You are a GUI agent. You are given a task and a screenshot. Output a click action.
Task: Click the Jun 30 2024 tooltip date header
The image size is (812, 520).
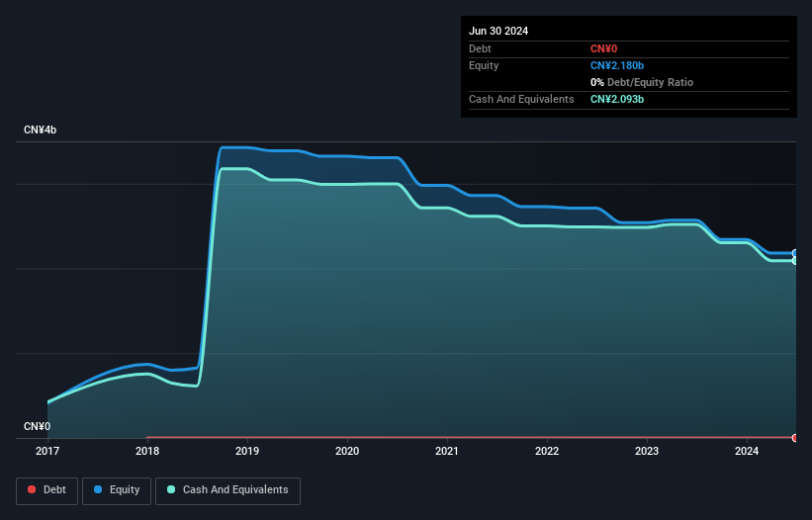(498, 31)
